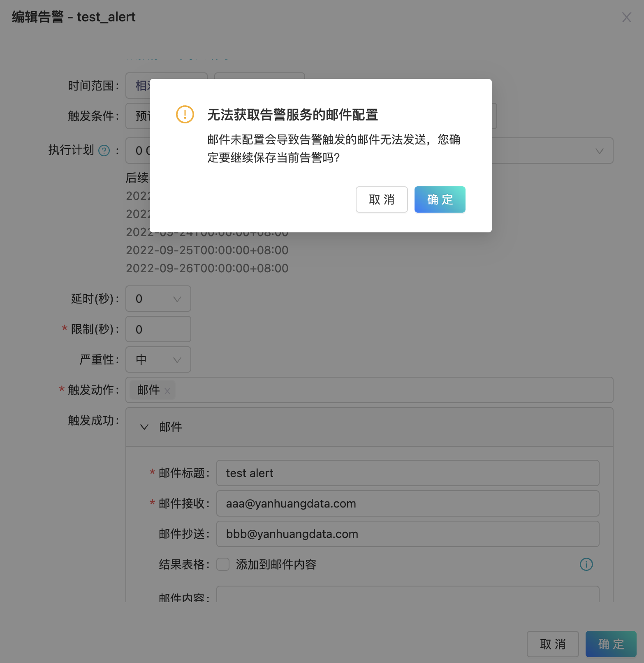This screenshot has width=644, height=663.
Task: Collapse the 邮件 section under 触发成功
Action: click(144, 427)
